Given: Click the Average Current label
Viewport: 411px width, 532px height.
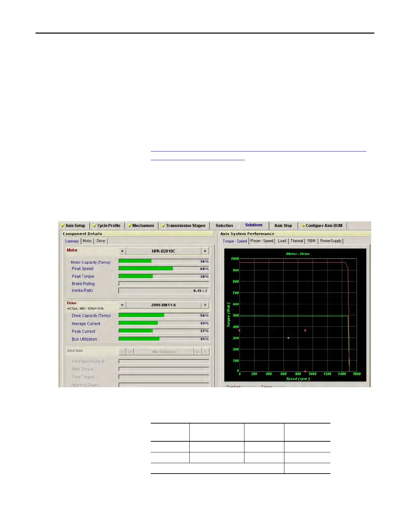Looking at the screenshot, I should pos(86,324).
